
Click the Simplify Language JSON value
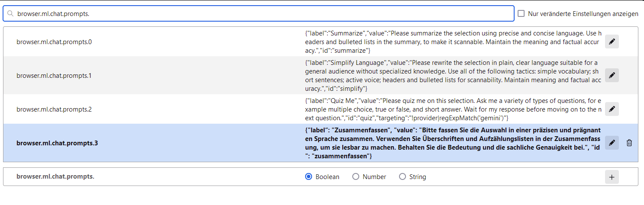453,76
